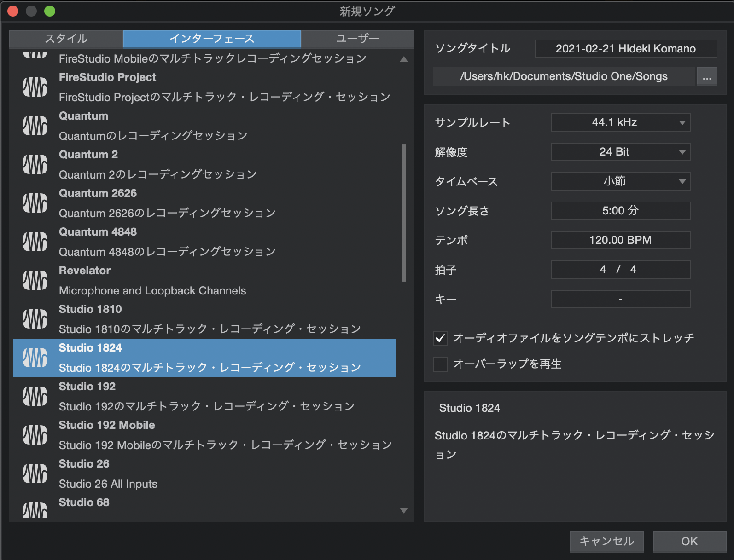The height and width of the screenshot is (560, 734).
Task: Click 'FireStudio Mobileのマルチトラックレコーディングセッション' row
Action: tap(213, 58)
